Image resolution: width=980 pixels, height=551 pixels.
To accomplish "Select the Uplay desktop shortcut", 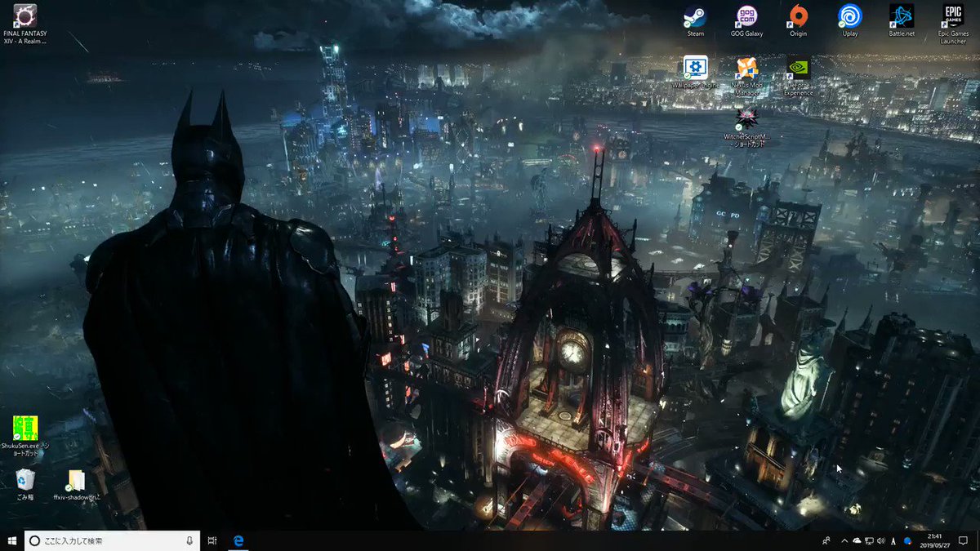I will pyautogui.click(x=849, y=20).
